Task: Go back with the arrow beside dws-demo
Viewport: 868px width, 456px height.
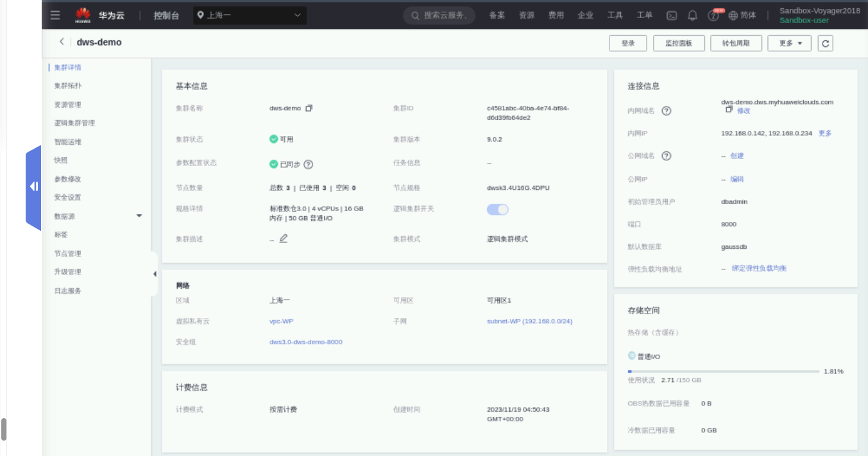Action: 62,42
